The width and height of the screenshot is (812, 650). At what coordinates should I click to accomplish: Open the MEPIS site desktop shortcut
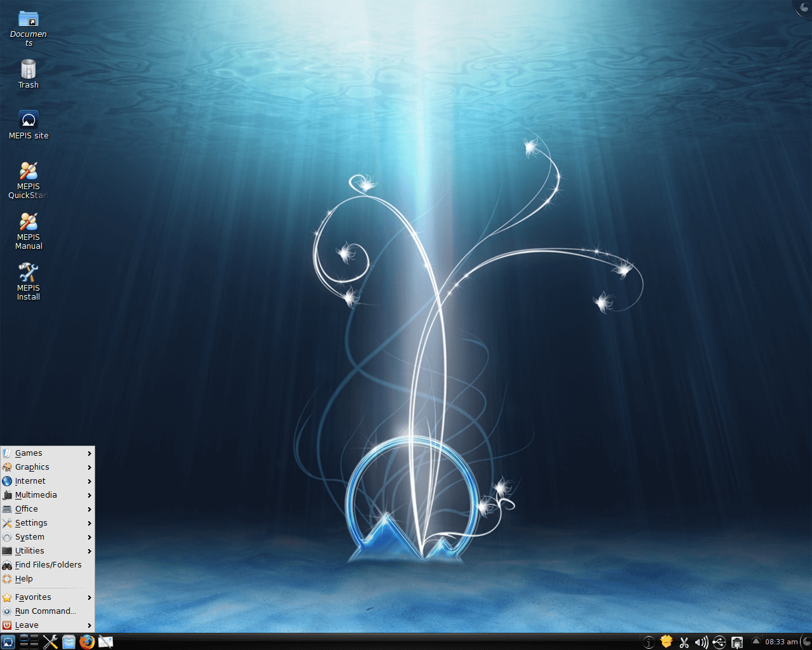point(29,121)
